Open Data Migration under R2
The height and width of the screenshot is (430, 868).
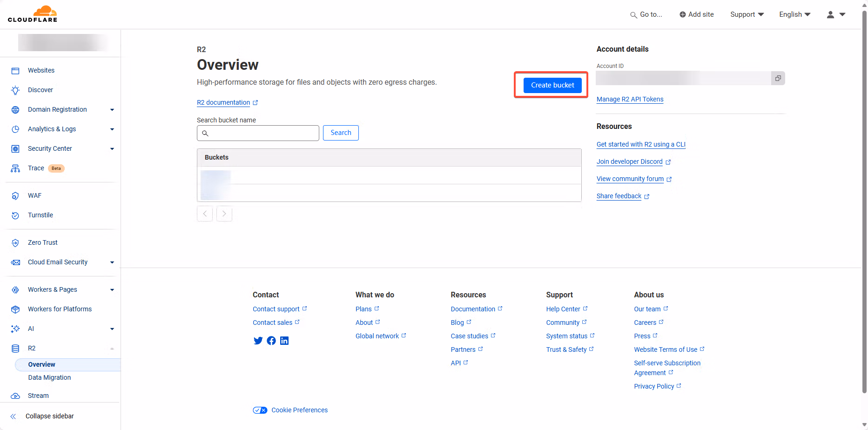click(49, 377)
